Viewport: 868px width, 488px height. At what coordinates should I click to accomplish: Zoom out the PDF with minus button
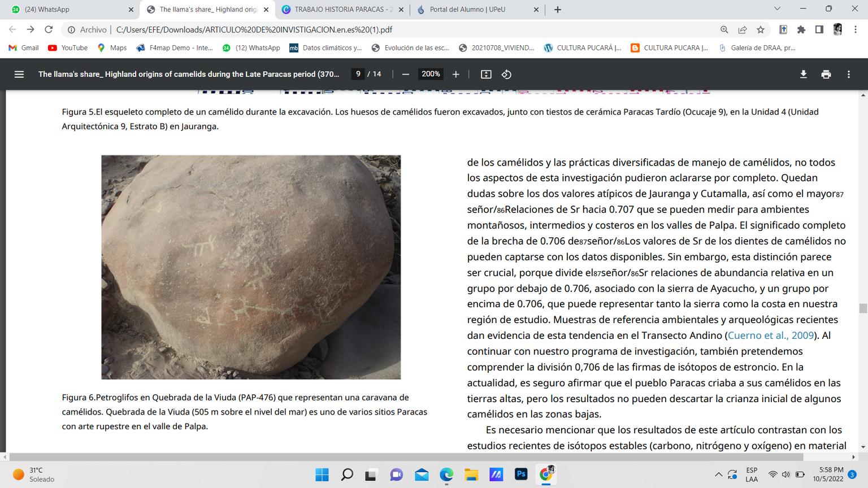pos(405,74)
